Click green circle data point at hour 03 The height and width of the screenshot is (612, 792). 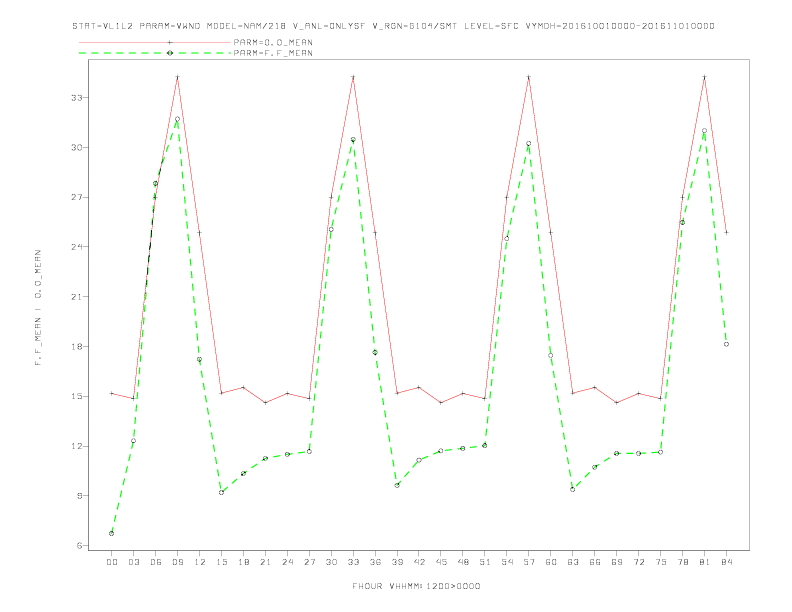133,441
